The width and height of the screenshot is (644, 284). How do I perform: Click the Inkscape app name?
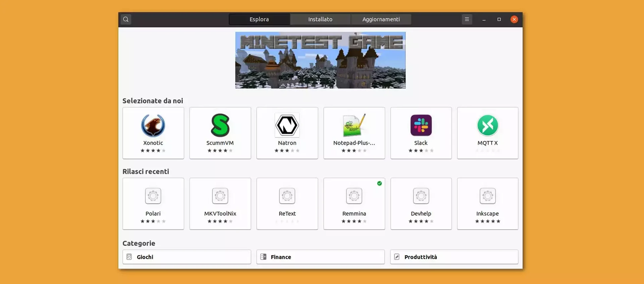pos(488,214)
